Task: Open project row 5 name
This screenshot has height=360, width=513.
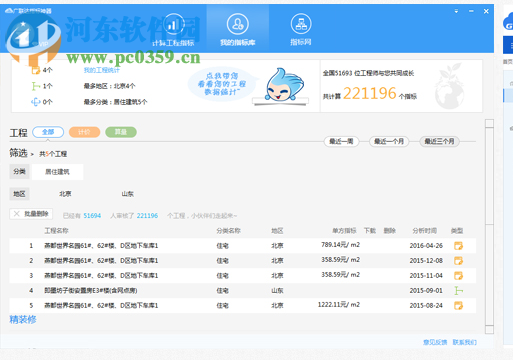Action: point(101,305)
